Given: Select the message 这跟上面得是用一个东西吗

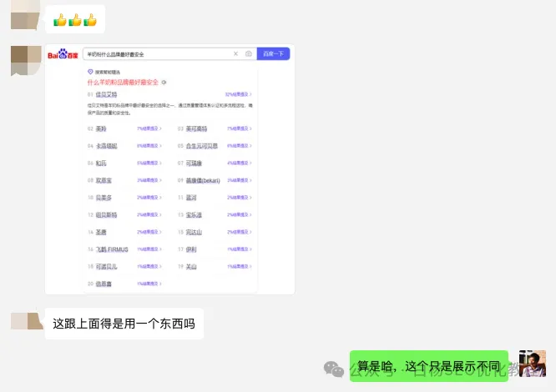Looking at the screenshot, I should point(124,324).
